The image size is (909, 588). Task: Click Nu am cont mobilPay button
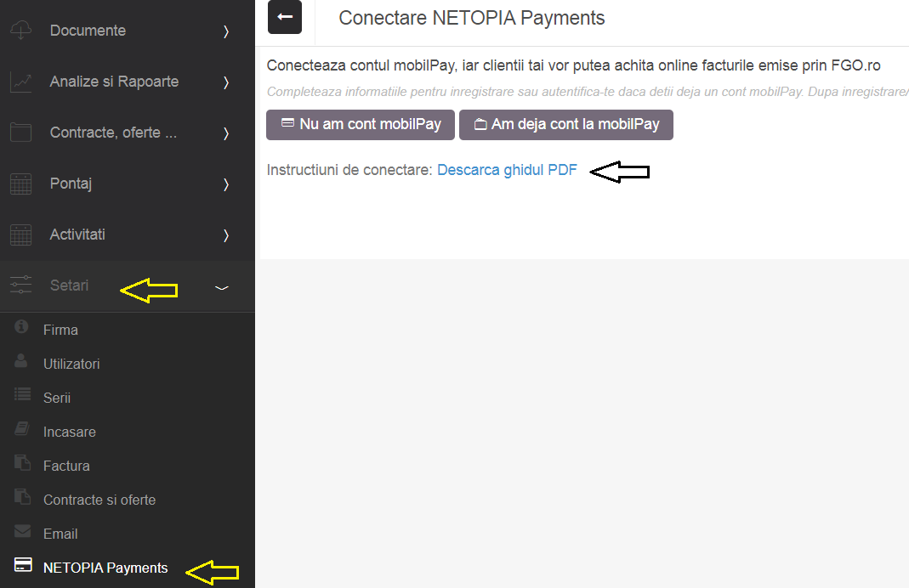[361, 125]
